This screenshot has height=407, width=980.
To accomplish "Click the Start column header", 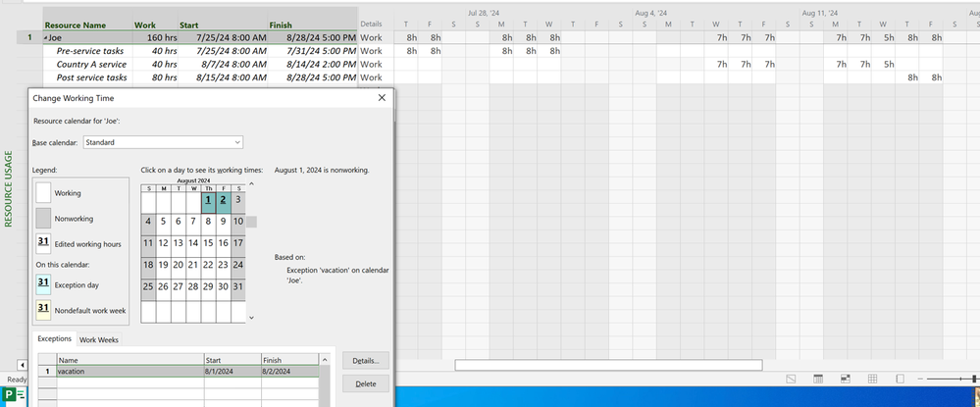I will coord(223,19).
